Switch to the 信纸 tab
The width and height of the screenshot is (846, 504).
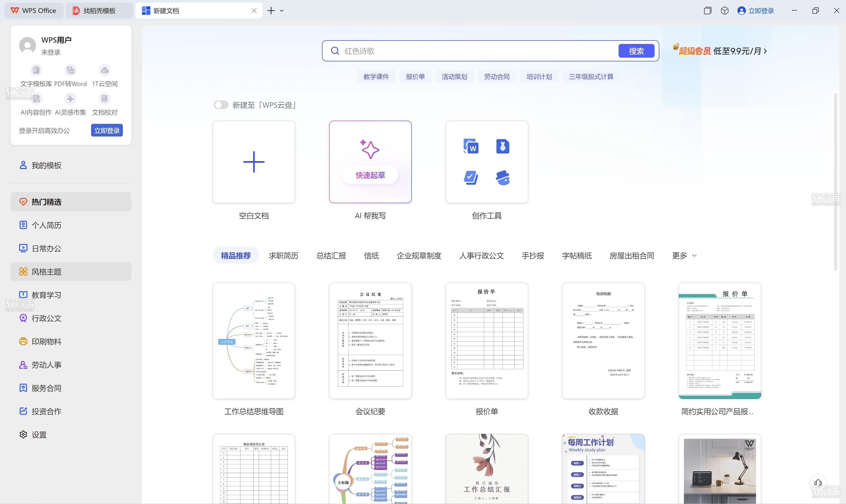[x=371, y=255]
